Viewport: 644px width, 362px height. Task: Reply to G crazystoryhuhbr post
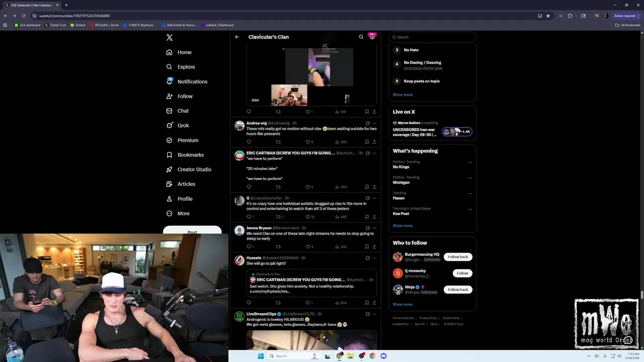249,217
